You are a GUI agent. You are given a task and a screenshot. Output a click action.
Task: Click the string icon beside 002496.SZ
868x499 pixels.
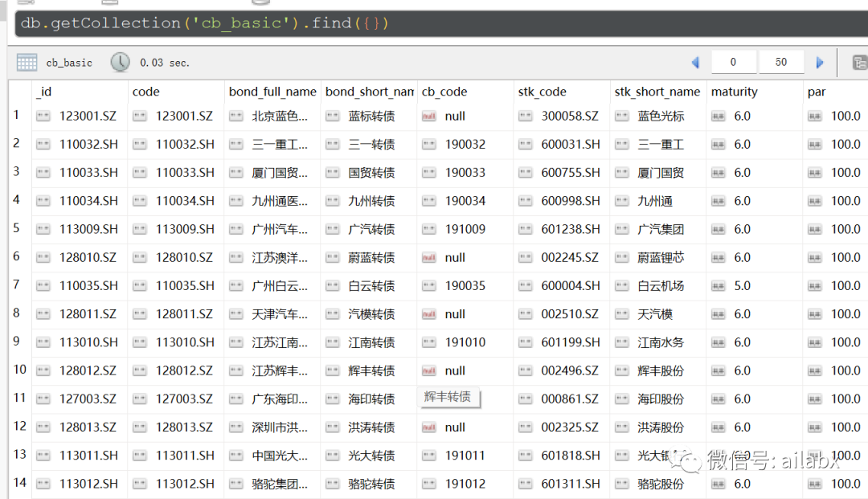(526, 370)
